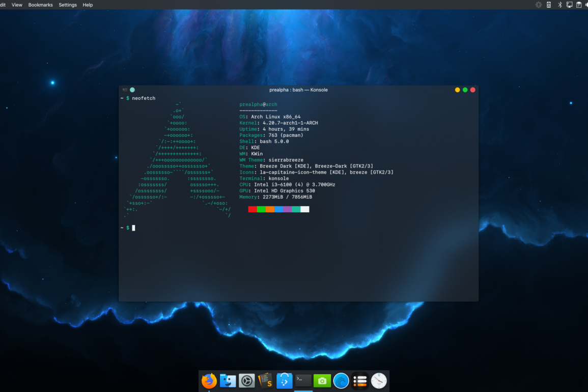The width and height of the screenshot is (588, 392).
Task: Click the Konsole terminal dock icon
Action: tap(303, 381)
